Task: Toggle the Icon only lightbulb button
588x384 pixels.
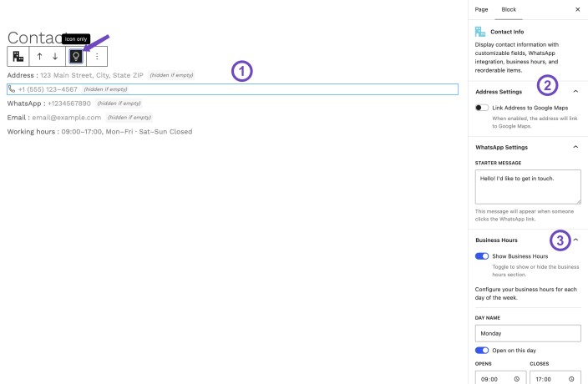Action: pyautogui.click(x=76, y=57)
